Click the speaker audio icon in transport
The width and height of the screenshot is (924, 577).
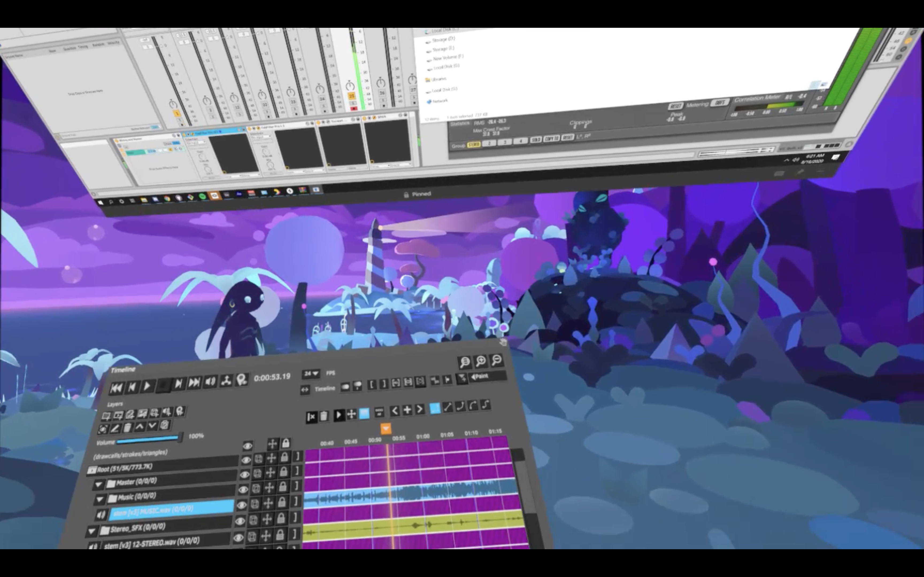(x=210, y=382)
